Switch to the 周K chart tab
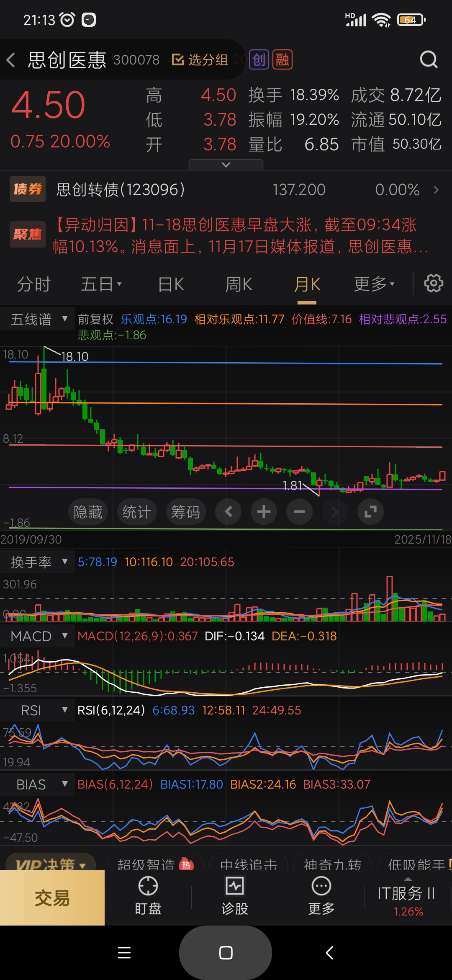This screenshot has height=980, width=452. (239, 284)
